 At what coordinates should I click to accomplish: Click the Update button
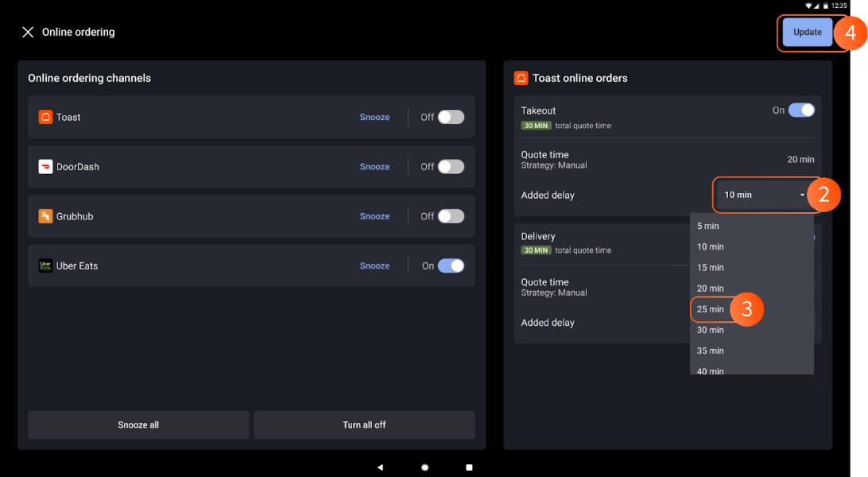point(808,33)
